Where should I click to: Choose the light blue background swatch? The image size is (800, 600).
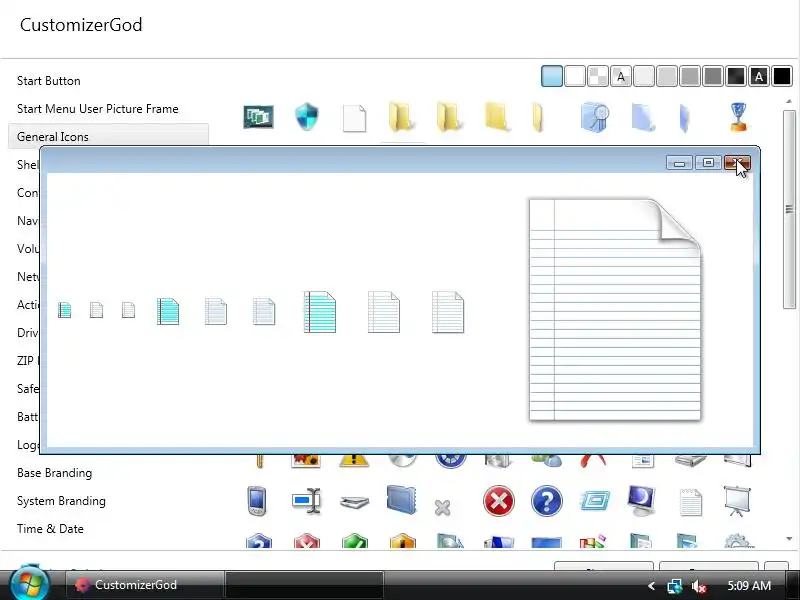[552, 76]
